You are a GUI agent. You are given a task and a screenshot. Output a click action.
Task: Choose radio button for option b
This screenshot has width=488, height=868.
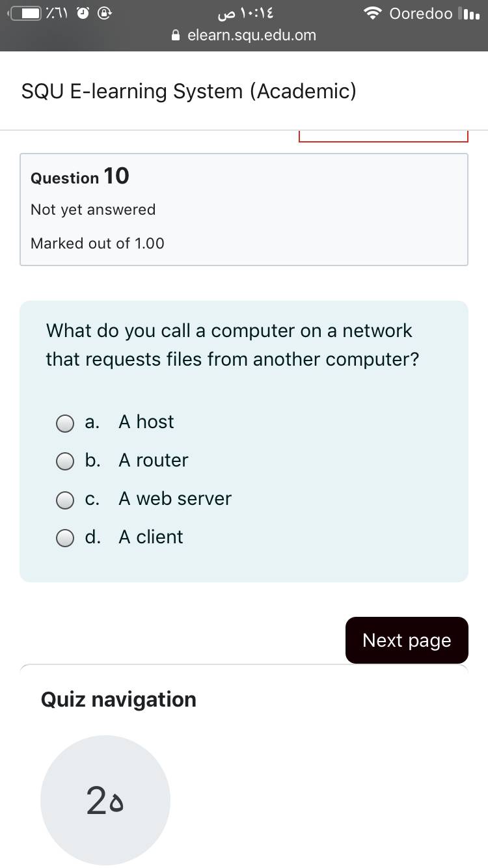(65, 462)
